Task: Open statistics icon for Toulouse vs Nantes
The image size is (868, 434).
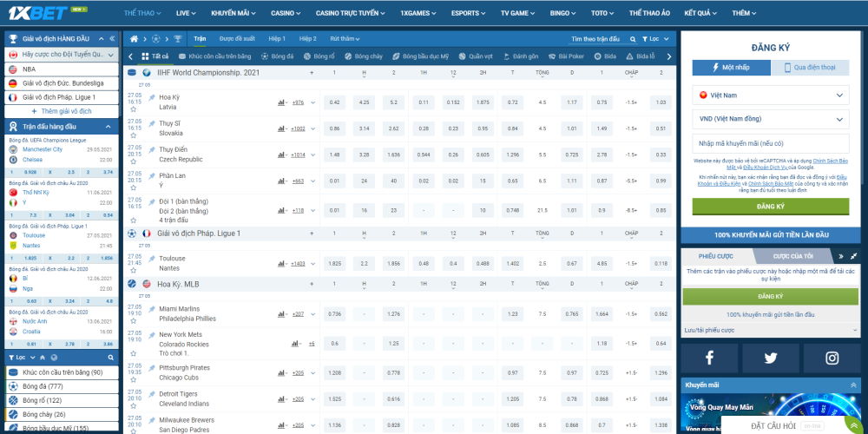Action: click(281, 264)
